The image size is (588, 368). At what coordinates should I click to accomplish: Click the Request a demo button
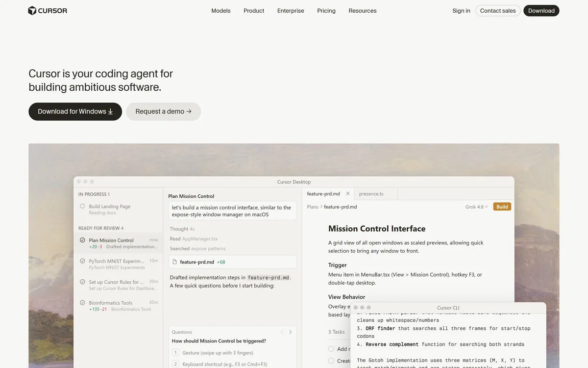point(164,111)
